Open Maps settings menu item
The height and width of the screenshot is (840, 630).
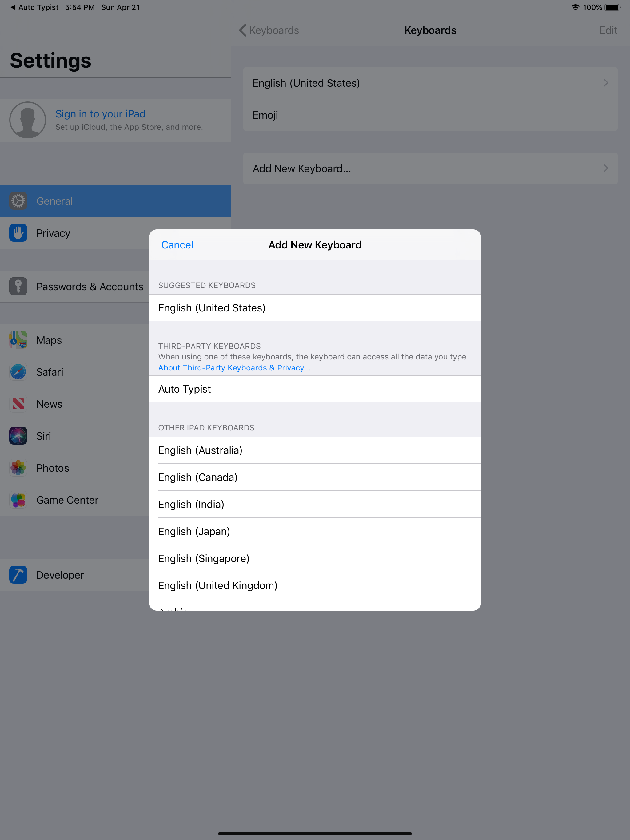tap(74, 340)
